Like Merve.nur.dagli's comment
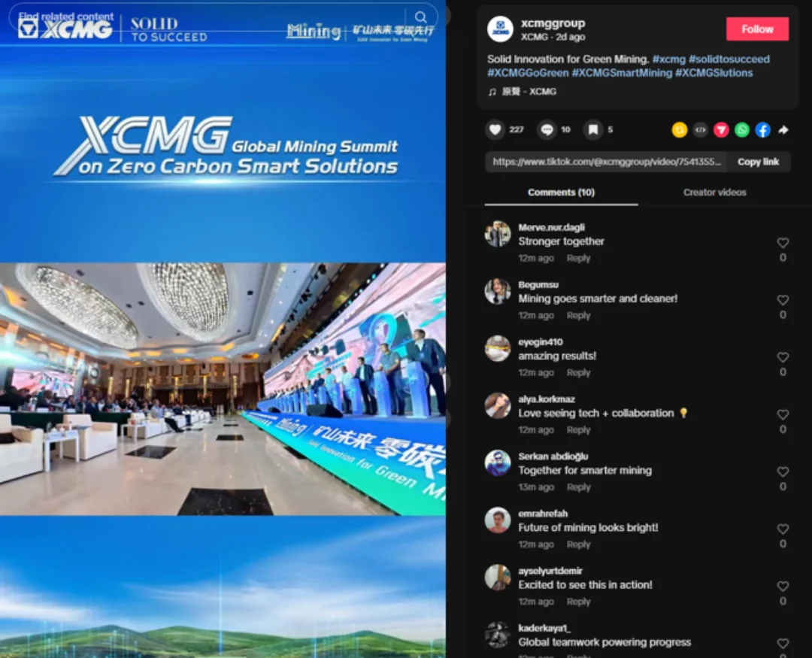812x658 pixels. [783, 242]
